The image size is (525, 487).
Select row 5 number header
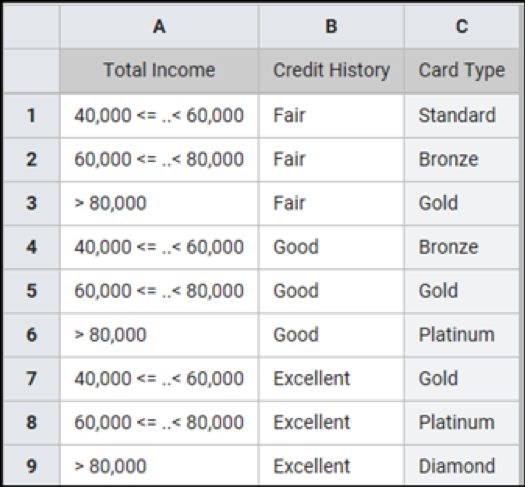click(x=32, y=291)
